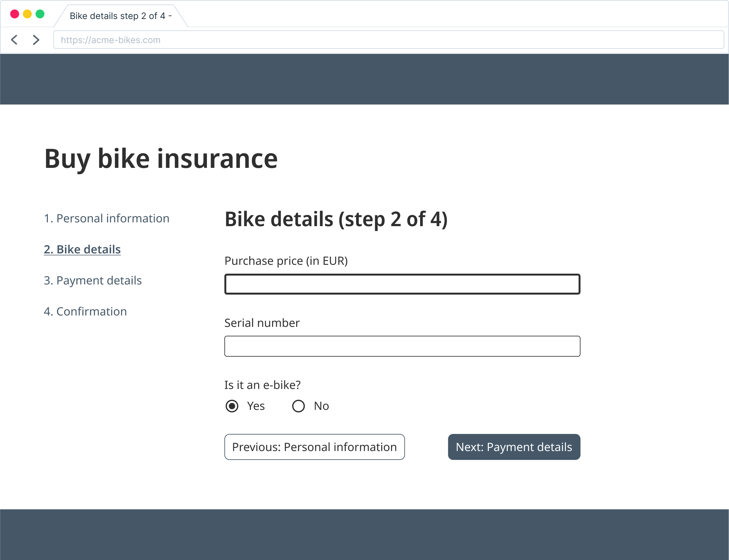
Task: Focus the Purchase price input field
Action: [x=402, y=284]
